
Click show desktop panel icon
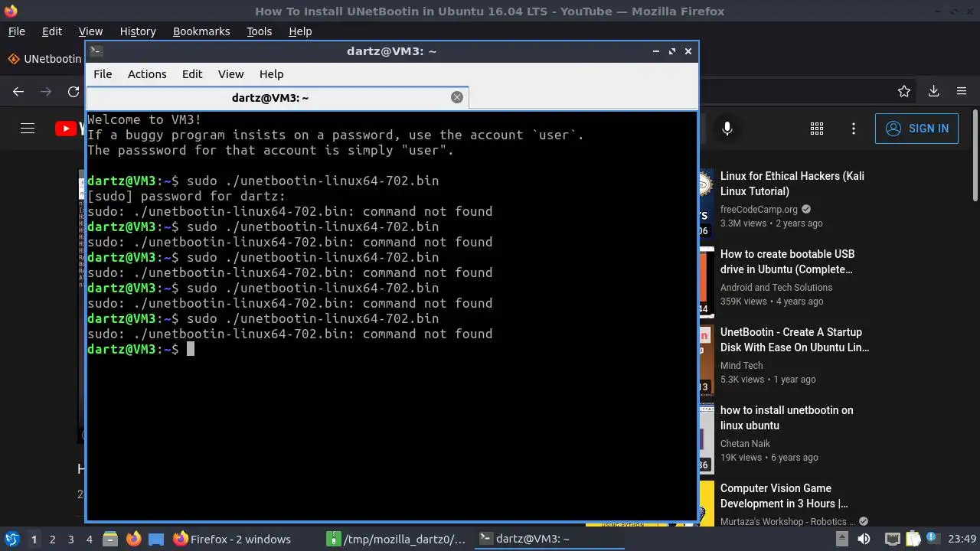point(156,540)
